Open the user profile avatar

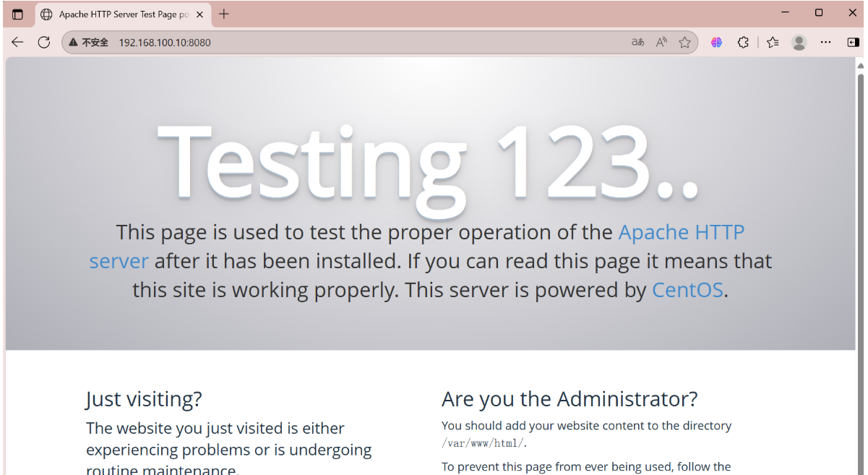(799, 43)
